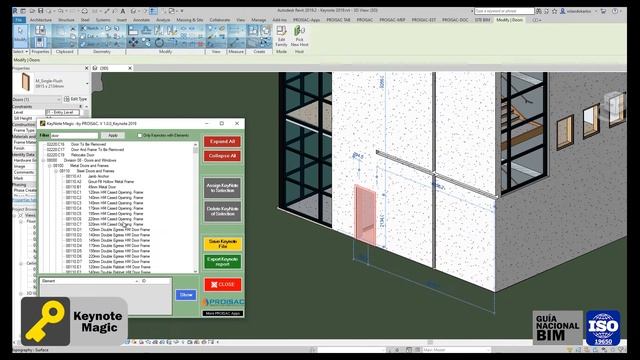Image resolution: width=640 pixels, height=360 pixels.
Task: Click the Edit Type icon in Properties
Action: (x=67, y=99)
